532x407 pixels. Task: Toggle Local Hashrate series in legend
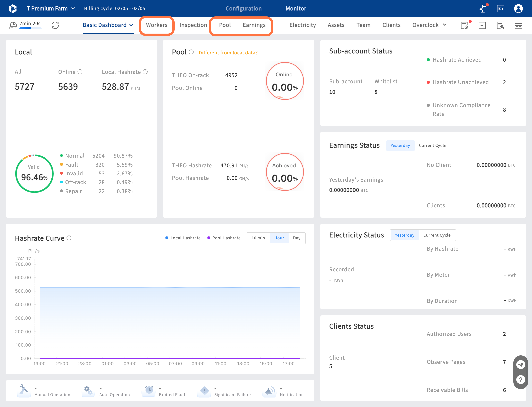pyautogui.click(x=183, y=238)
